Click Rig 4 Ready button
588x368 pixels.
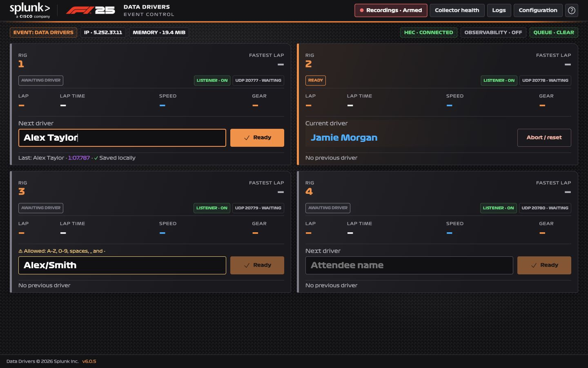coord(544,265)
